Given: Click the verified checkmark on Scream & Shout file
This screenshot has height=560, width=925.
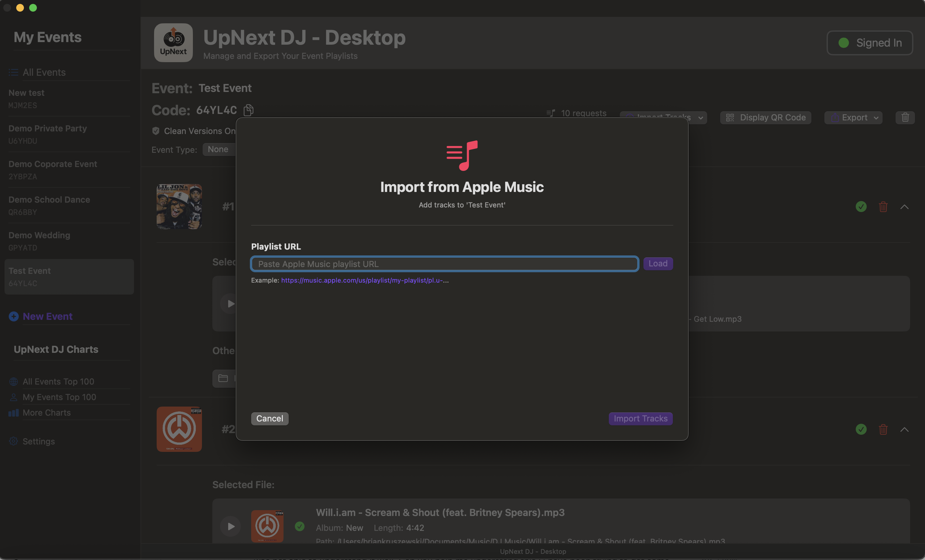Looking at the screenshot, I should [x=300, y=527].
